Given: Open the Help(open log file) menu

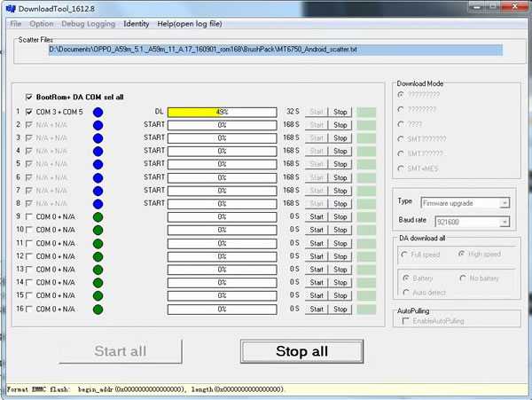Looking at the screenshot, I should (190, 23).
